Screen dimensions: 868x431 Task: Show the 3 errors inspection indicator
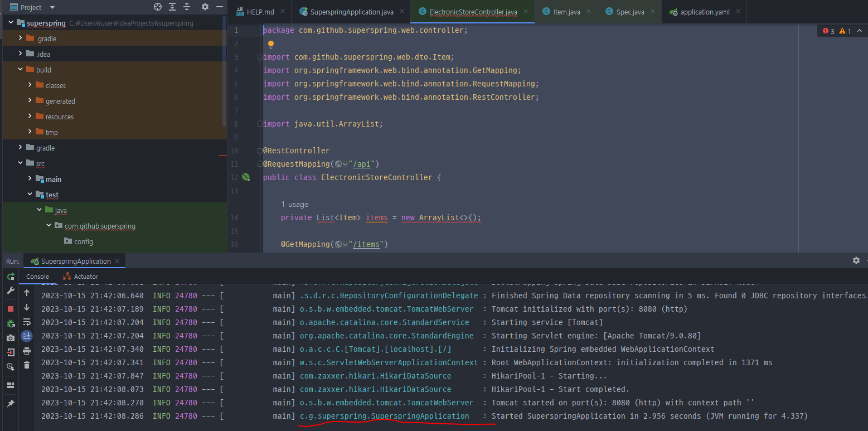tap(828, 31)
